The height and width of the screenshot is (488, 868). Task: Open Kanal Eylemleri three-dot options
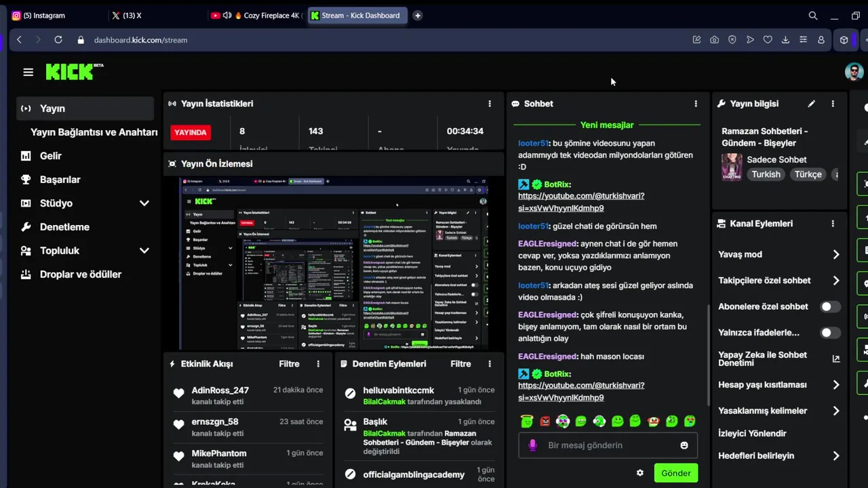pyautogui.click(x=833, y=224)
